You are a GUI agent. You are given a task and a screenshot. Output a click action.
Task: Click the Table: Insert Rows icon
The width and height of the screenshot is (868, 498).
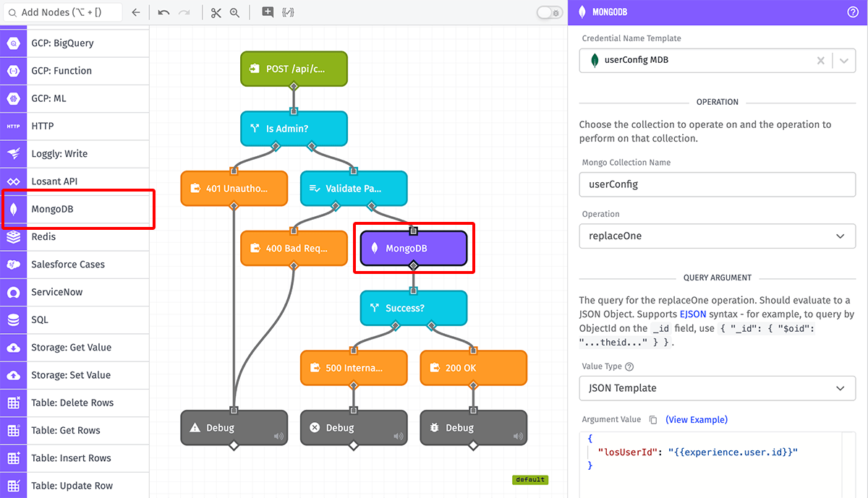[x=13, y=458]
